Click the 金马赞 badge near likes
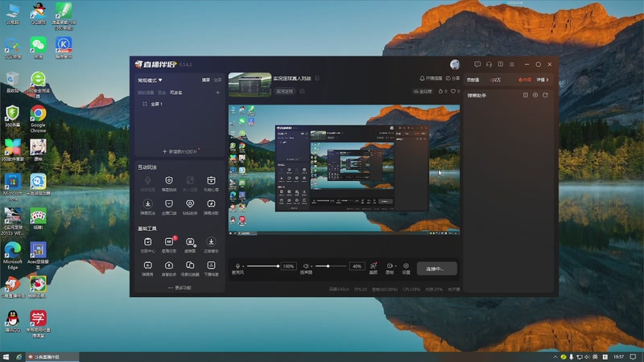This screenshot has width=644, height=362. (423, 92)
